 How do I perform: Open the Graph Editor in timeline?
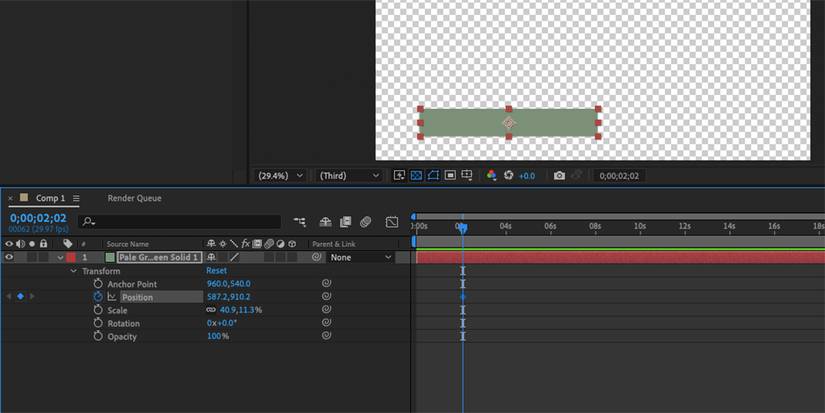pyautogui.click(x=392, y=222)
